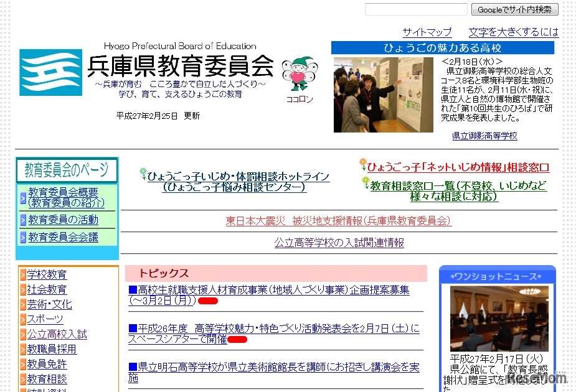Click the Google site search magnifier button area
The image size is (576, 392).
(516, 9)
